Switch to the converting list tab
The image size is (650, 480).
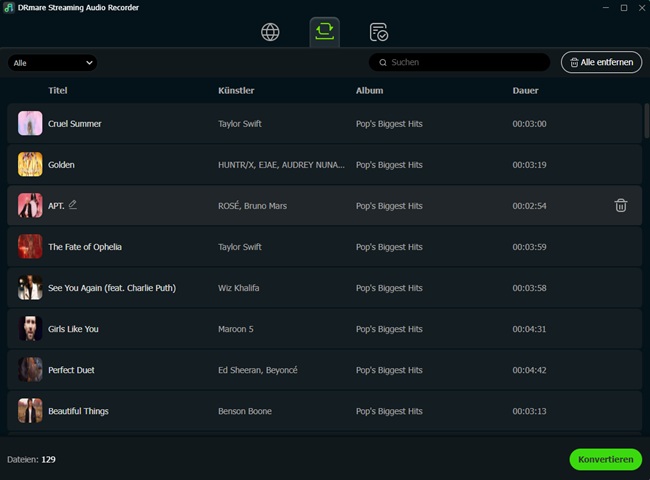pyautogui.click(x=325, y=32)
